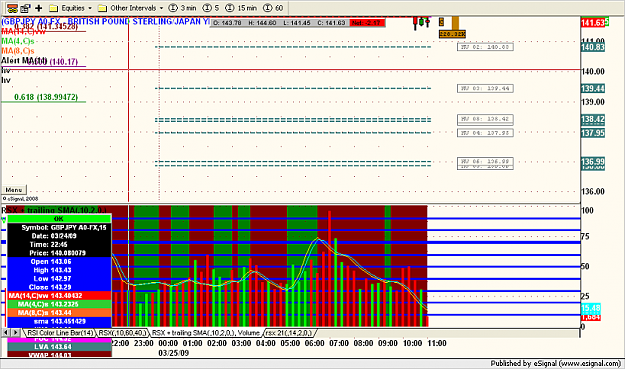The image size is (625, 369).
Task: Select the 60 interval button
Action: click(274, 8)
